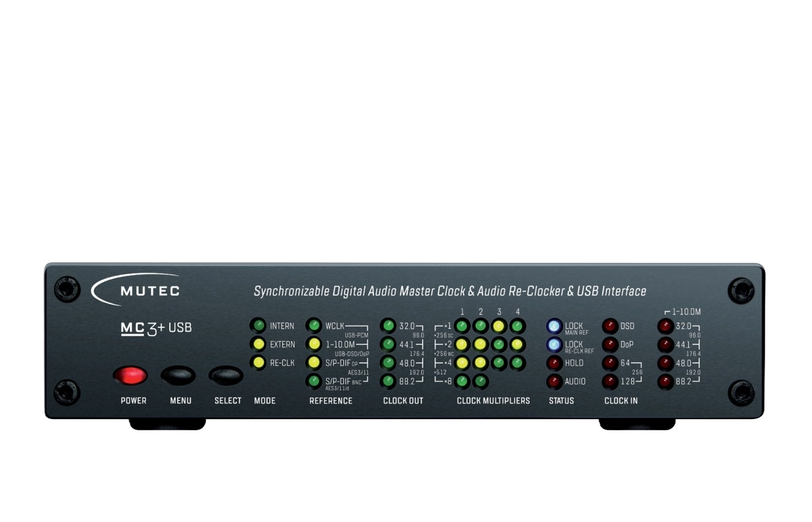This screenshot has height=522, width=812.
Task: Click the Clock Out 48.0 LED
Action: point(388,363)
